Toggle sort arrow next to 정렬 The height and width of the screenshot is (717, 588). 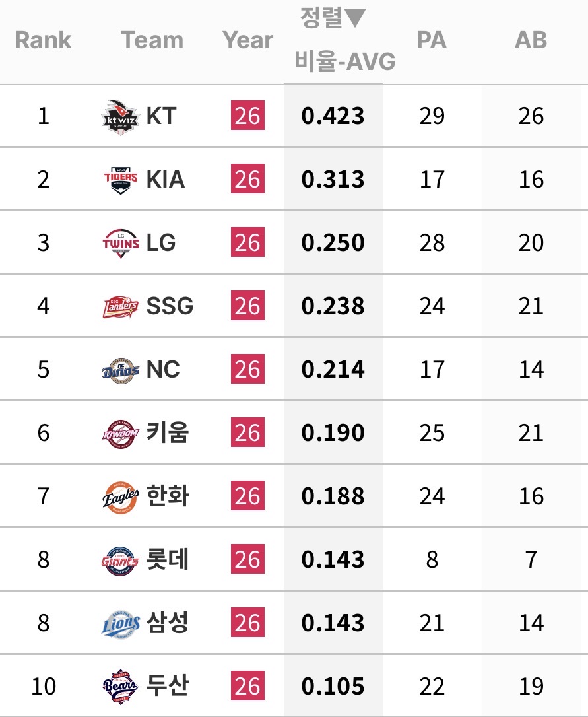tap(354, 17)
